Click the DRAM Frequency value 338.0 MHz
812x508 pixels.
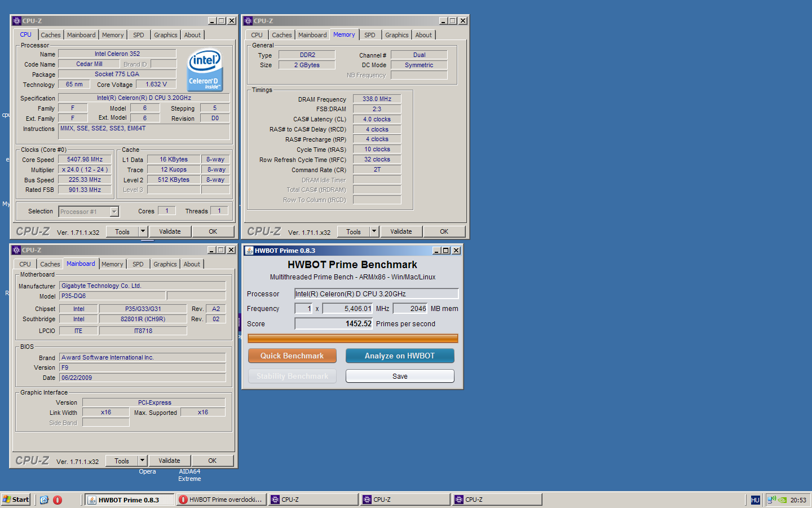coord(377,99)
